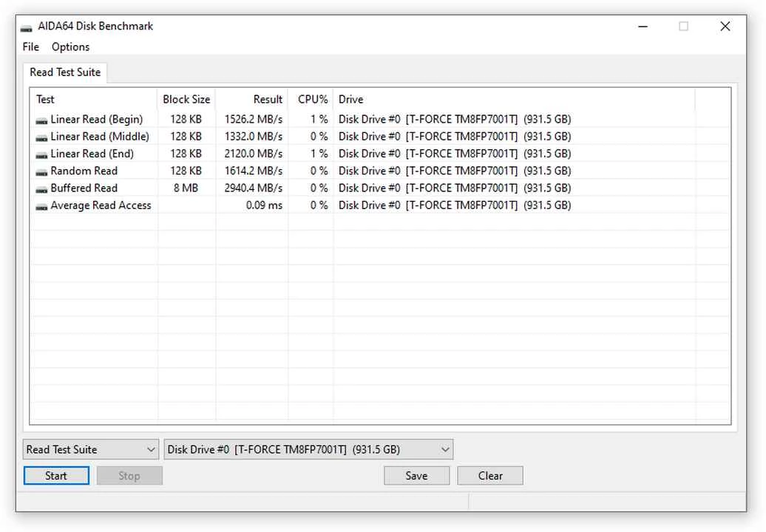Click the drive icon beside Buffered Read

click(x=41, y=189)
